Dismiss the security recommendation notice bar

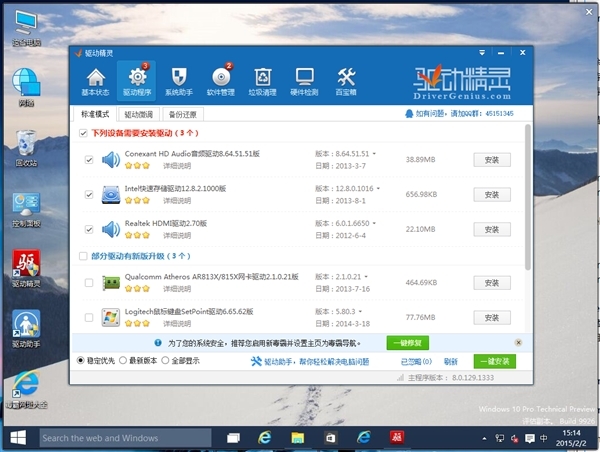coord(518,343)
